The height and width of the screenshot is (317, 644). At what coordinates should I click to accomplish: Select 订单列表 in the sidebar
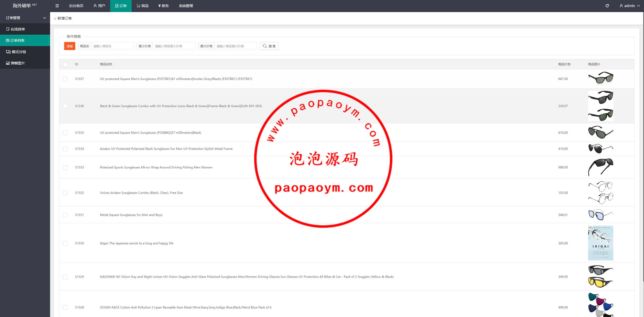[25, 40]
